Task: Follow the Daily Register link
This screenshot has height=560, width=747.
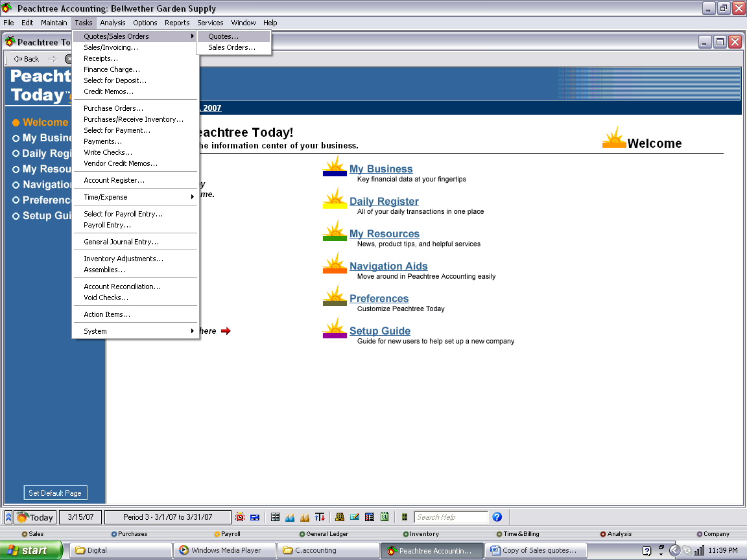Action: 384,201
